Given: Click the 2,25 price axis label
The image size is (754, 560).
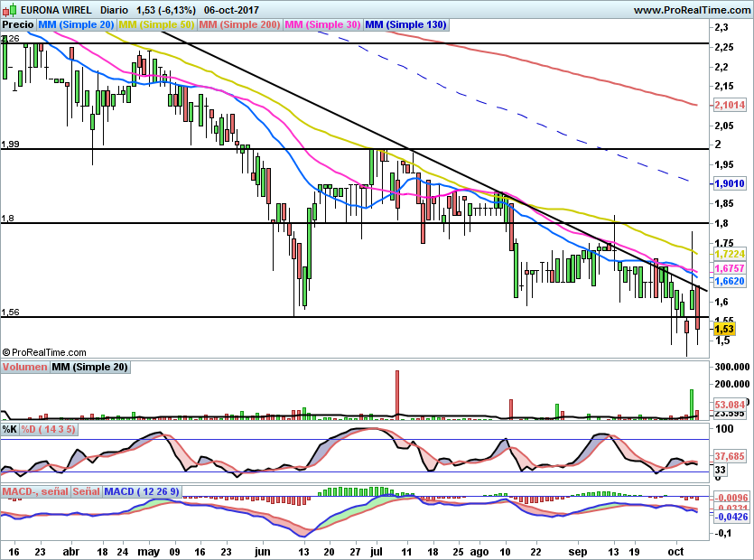Looking at the screenshot, I should [x=724, y=47].
